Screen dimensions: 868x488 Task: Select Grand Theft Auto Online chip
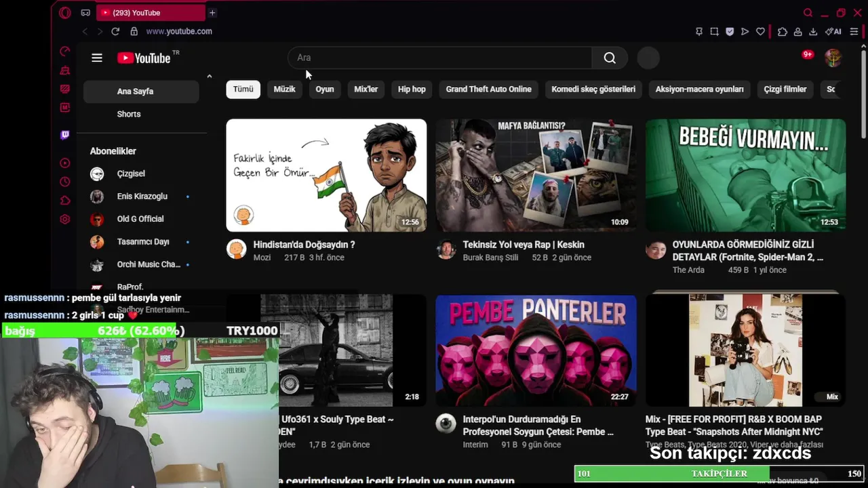pyautogui.click(x=489, y=89)
